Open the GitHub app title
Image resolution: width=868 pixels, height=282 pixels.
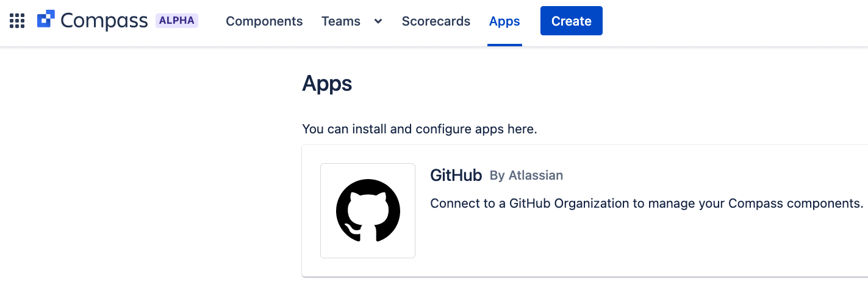coord(456,175)
